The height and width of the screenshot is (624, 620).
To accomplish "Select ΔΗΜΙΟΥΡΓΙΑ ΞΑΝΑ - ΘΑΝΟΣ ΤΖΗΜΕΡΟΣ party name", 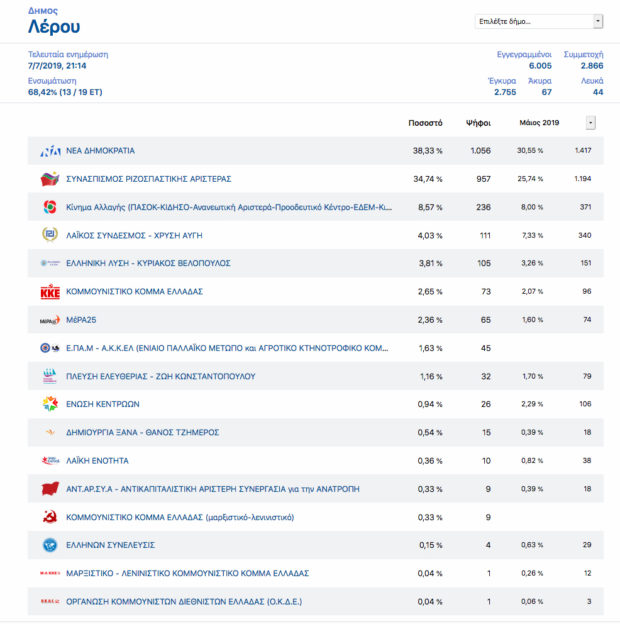I will click(x=142, y=432).
